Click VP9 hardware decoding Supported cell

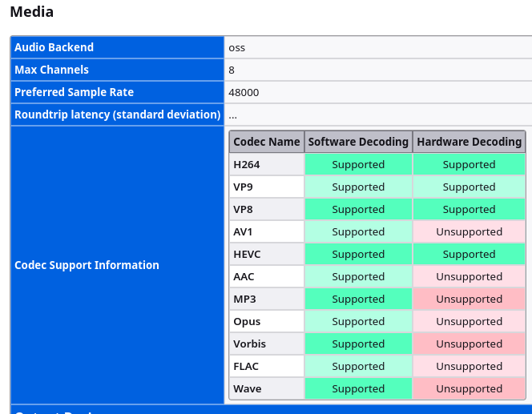click(x=469, y=187)
